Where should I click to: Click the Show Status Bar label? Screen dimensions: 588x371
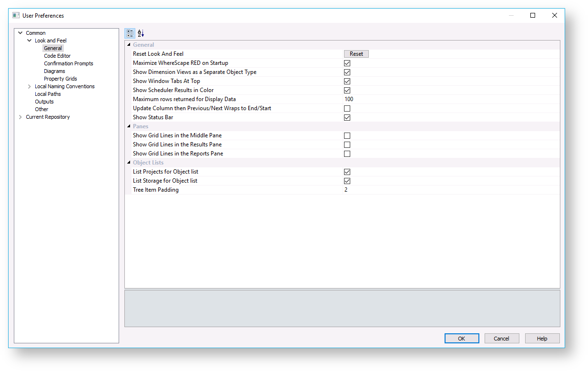click(x=153, y=117)
